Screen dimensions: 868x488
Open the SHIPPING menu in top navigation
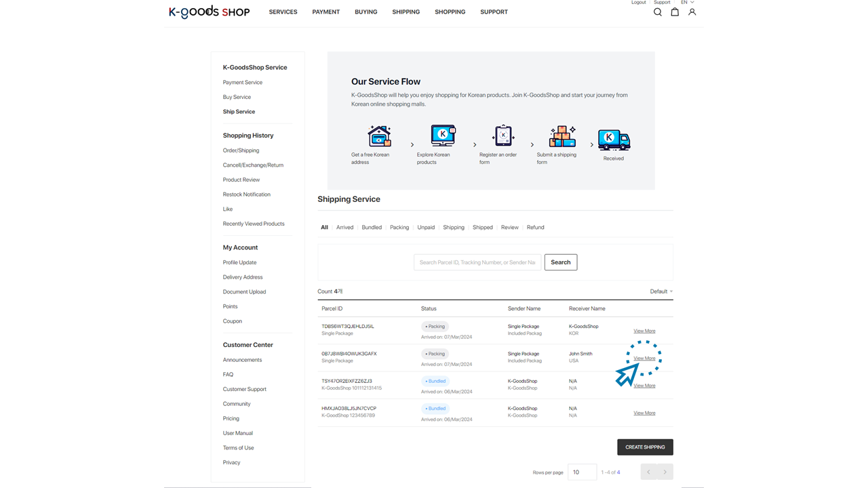[406, 12]
